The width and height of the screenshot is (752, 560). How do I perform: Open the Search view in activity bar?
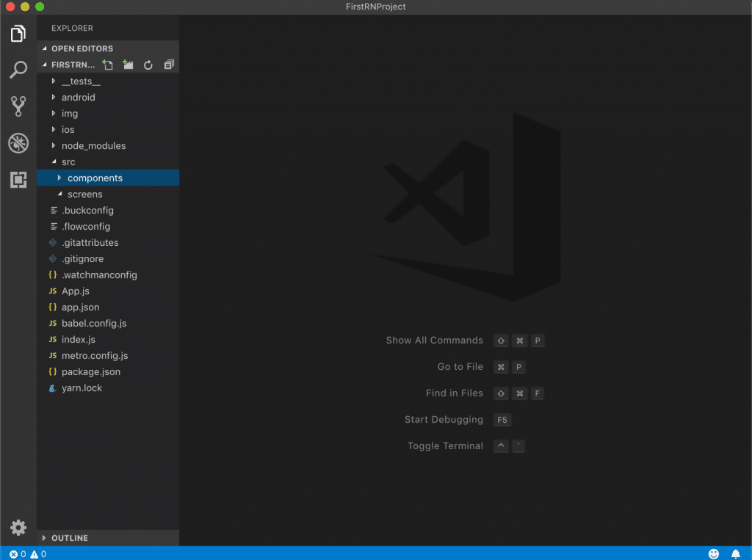(18, 70)
